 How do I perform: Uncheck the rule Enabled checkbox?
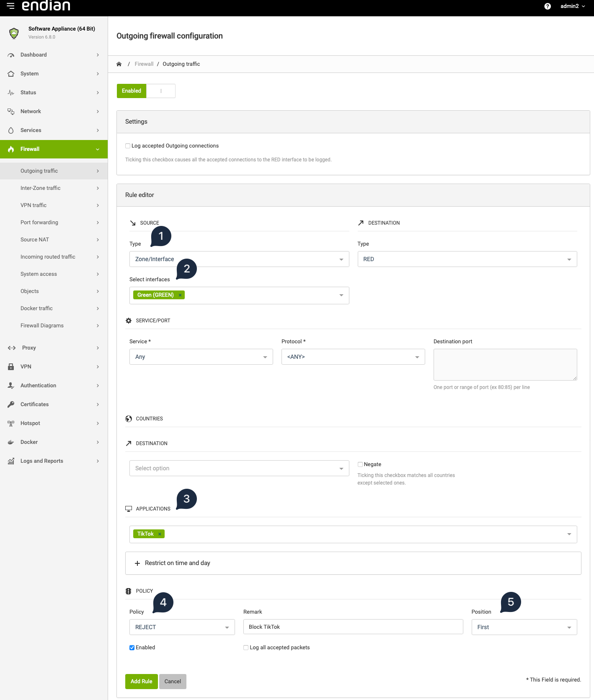132,648
